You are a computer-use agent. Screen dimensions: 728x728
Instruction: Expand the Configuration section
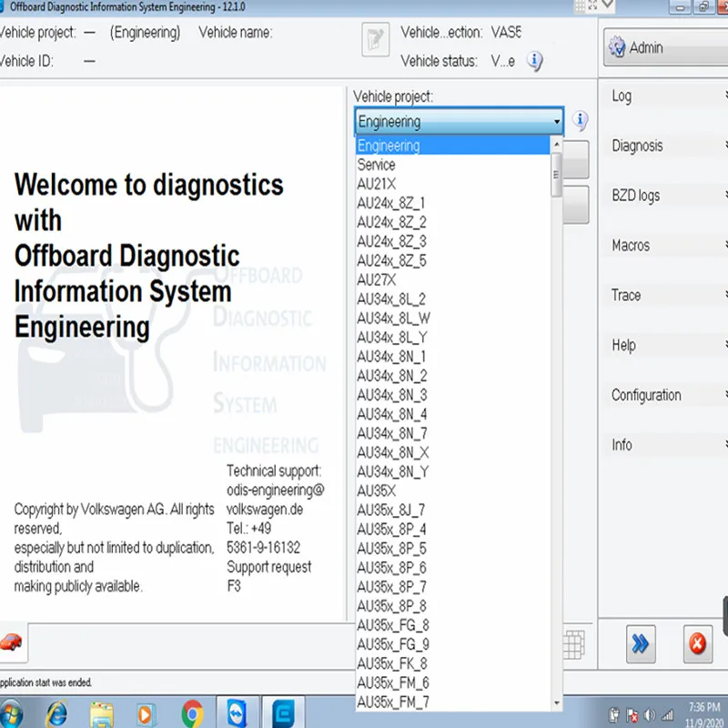(666, 395)
